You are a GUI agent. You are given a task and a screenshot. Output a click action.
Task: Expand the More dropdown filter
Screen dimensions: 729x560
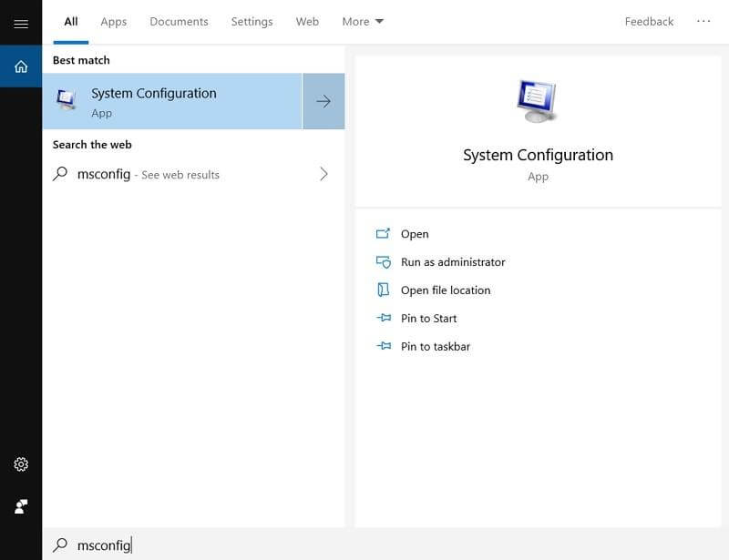(363, 21)
